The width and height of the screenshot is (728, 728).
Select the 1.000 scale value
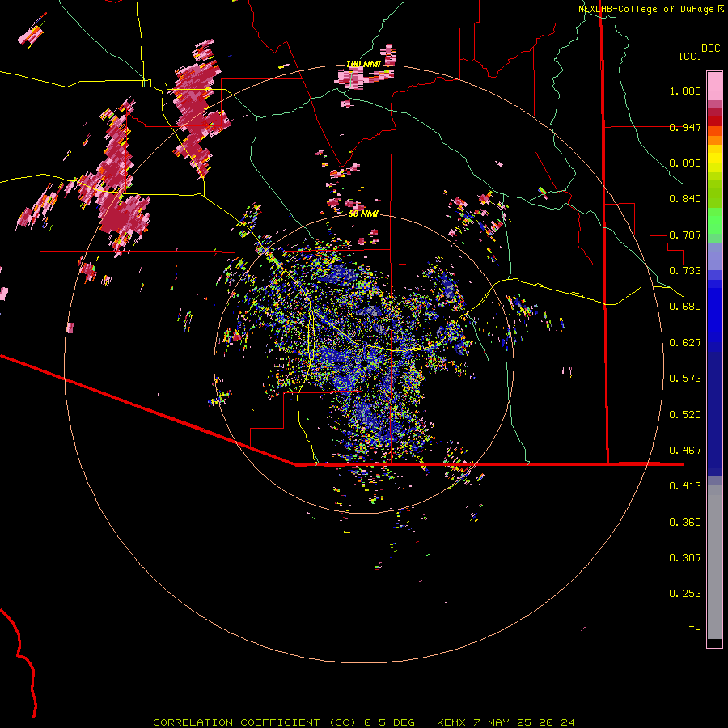click(x=685, y=91)
